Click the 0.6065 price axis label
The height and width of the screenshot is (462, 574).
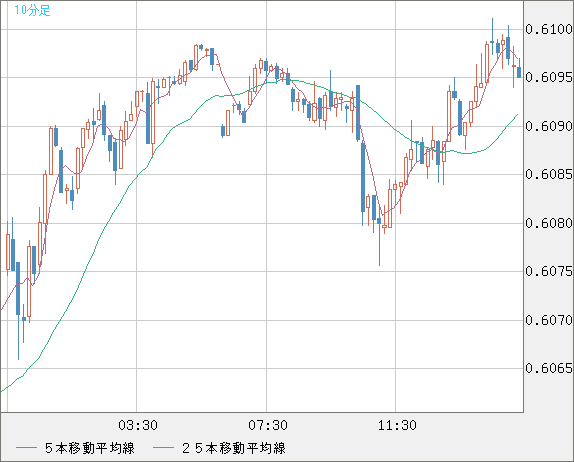tap(549, 368)
